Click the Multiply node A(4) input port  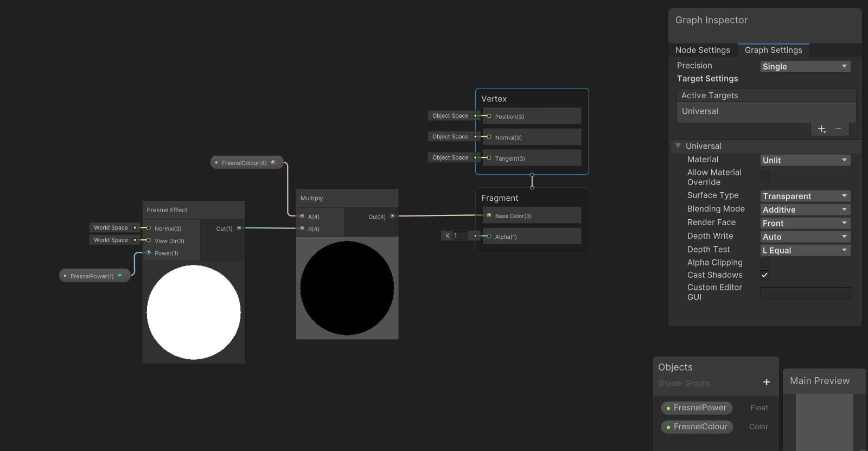[x=302, y=216]
